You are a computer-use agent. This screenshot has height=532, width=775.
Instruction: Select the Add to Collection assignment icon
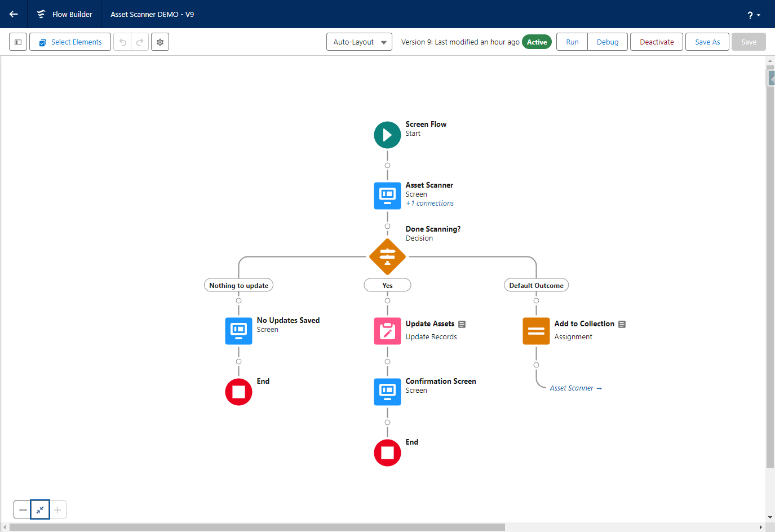click(x=536, y=331)
